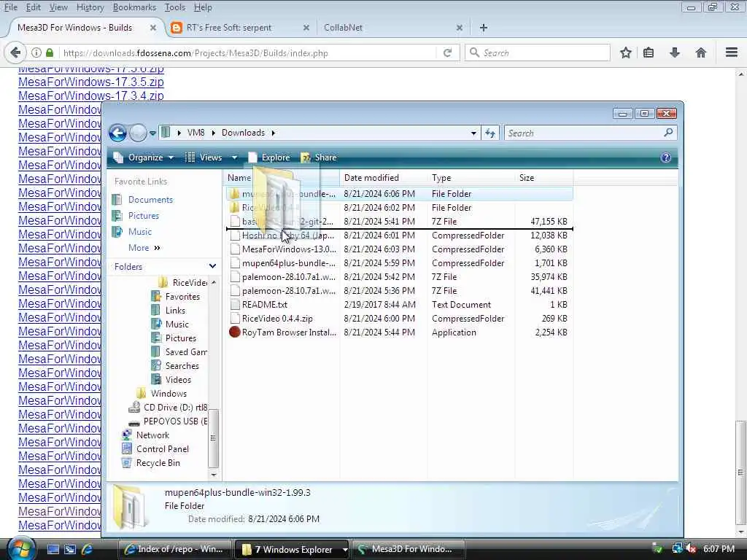Open a new Firefox tab
This screenshot has width=747, height=560.
[x=484, y=28]
